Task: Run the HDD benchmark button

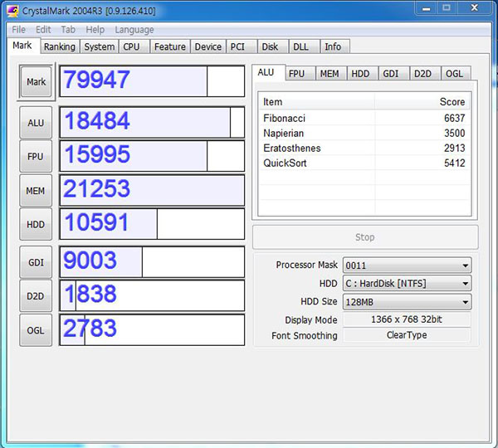Action: (36, 225)
